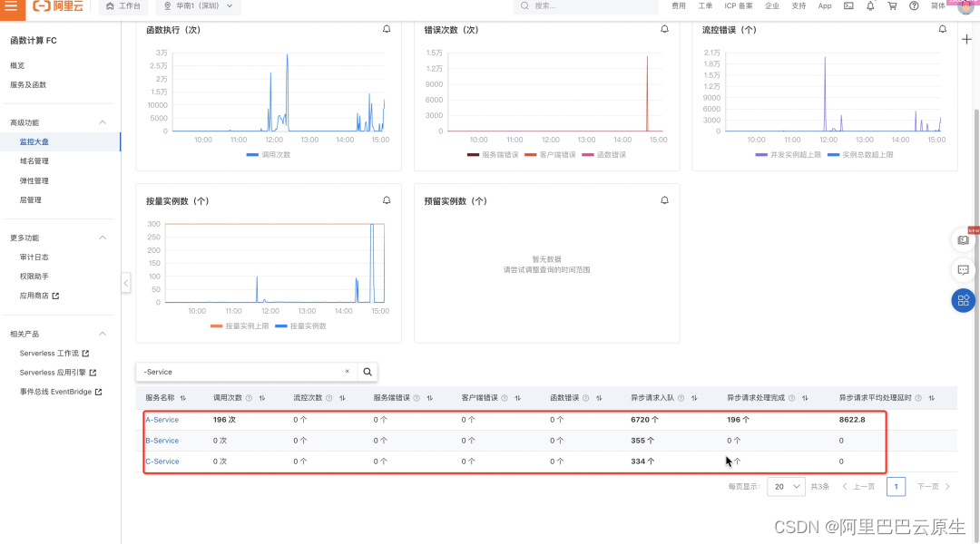Open 应用商店 external link
This screenshot has height=544, width=980.
click(x=39, y=296)
